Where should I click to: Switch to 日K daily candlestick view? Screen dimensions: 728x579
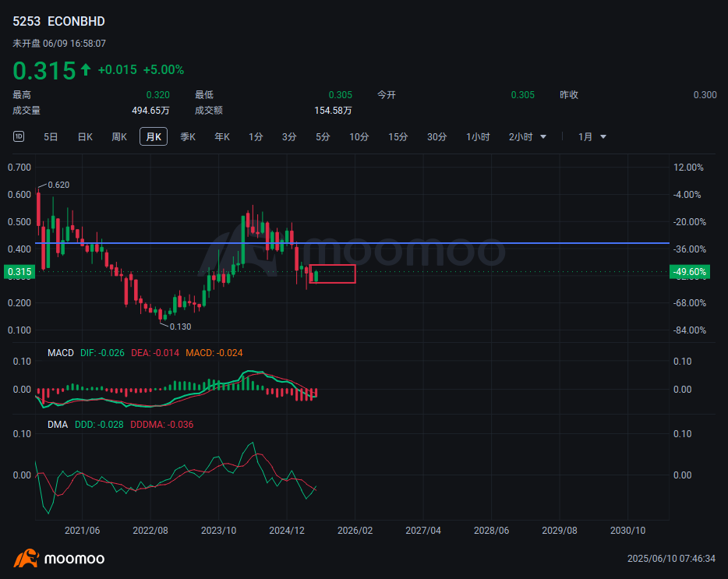pos(85,137)
